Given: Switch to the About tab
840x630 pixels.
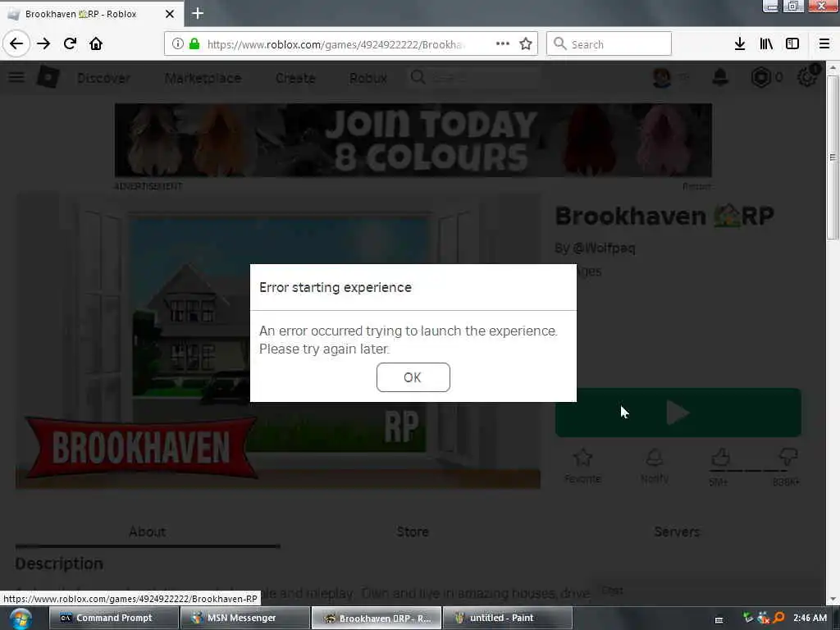Looking at the screenshot, I should pyautogui.click(x=148, y=532).
